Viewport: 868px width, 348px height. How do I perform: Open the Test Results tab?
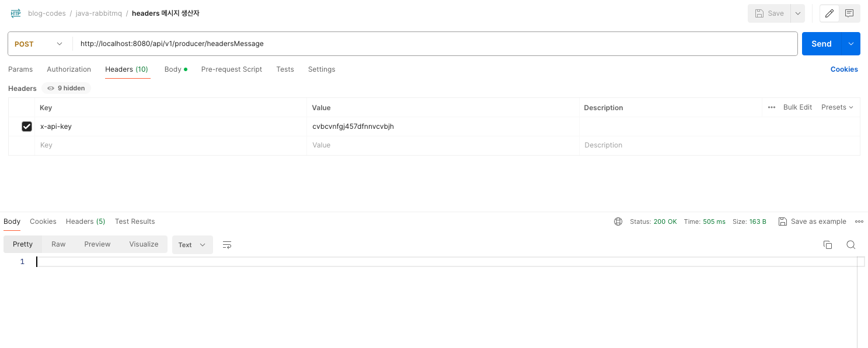pos(135,222)
